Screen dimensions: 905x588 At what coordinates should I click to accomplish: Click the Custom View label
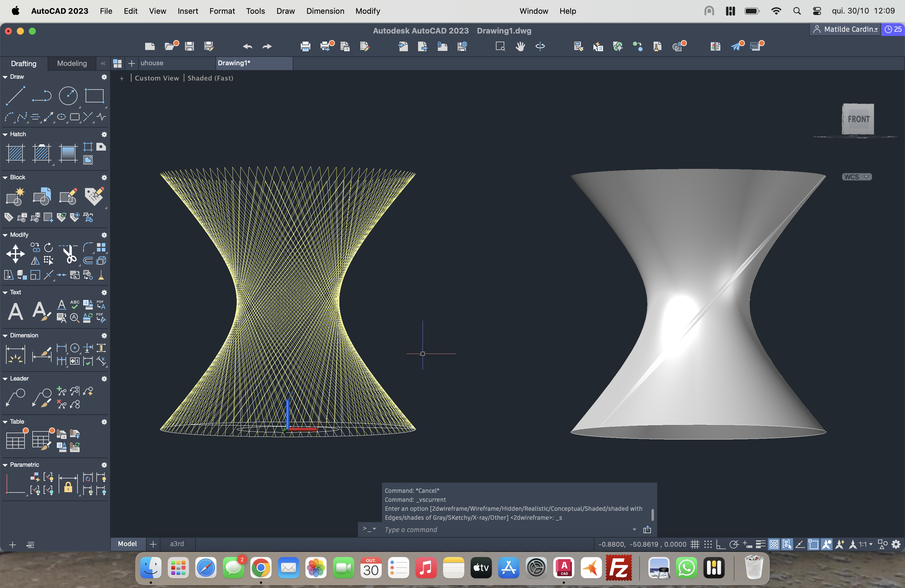(157, 78)
